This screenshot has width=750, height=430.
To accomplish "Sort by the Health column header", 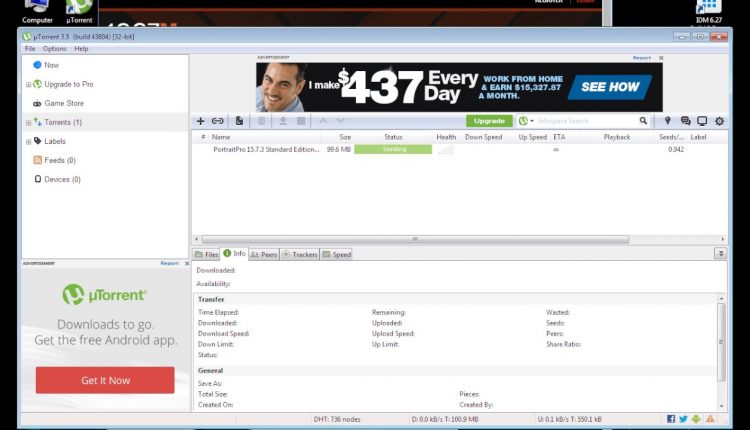I will tap(446, 137).
